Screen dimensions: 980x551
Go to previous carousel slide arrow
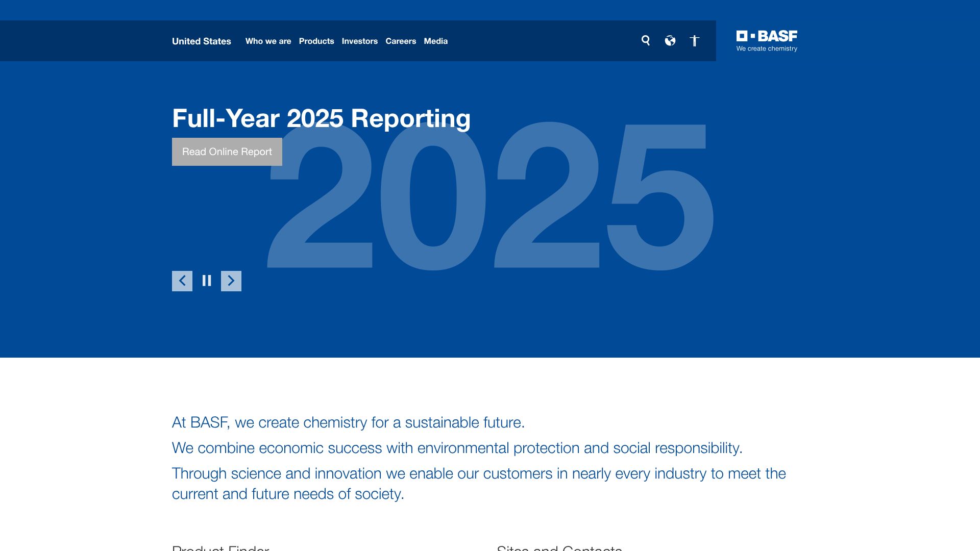point(182,281)
